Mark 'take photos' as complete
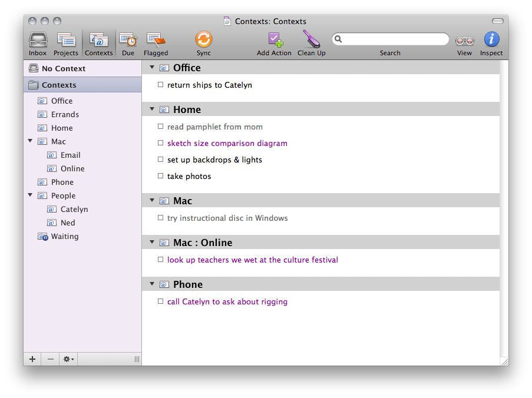Image resolution: width=532 pixels, height=398 pixels. pyautogui.click(x=160, y=176)
